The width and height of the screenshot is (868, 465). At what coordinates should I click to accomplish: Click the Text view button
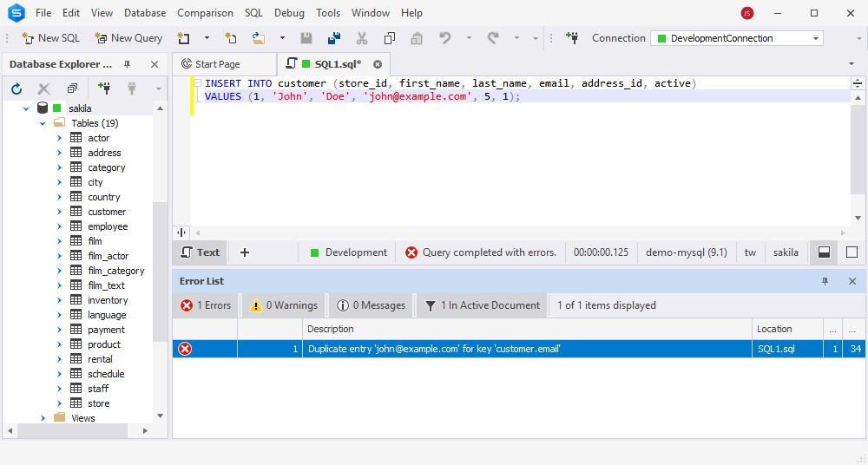pyautogui.click(x=201, y=252)
